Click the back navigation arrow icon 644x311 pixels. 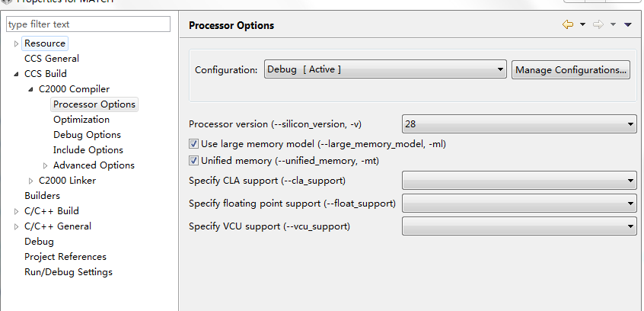(567, 24)
